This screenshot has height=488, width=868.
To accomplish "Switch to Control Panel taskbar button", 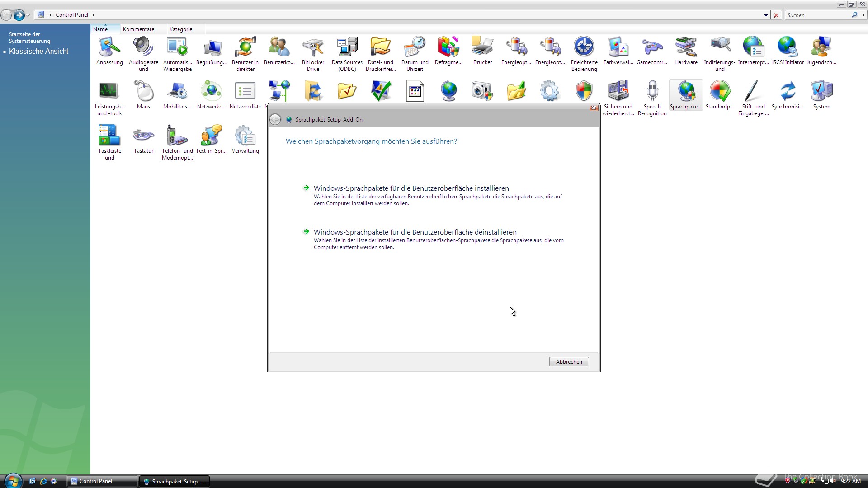I will tap(102, 481).
